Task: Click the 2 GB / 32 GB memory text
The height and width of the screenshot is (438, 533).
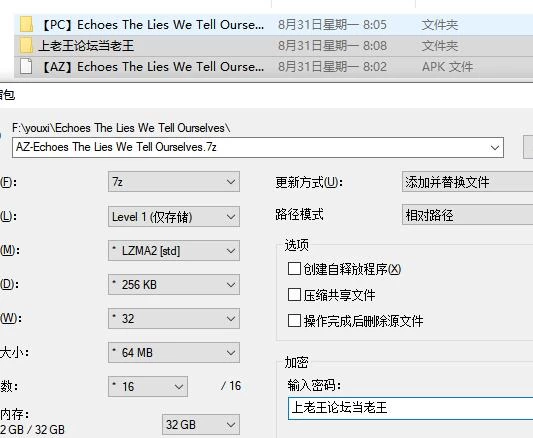Action: click(32, 430)
